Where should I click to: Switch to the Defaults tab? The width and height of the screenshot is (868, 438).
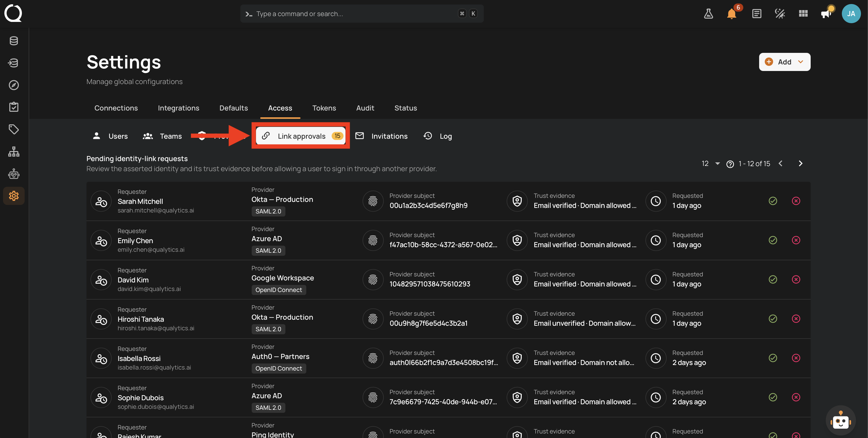coord(234,108)
